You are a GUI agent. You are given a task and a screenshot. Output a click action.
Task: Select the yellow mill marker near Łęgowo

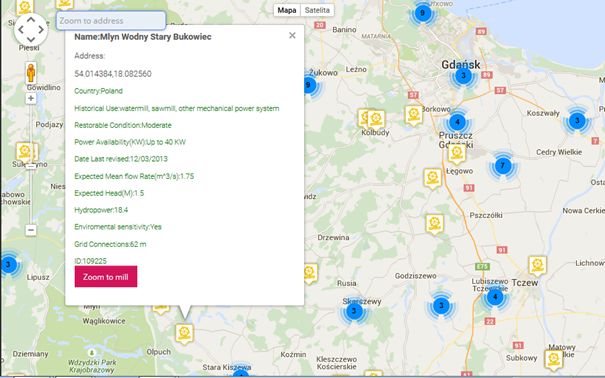tap(456, 153)
